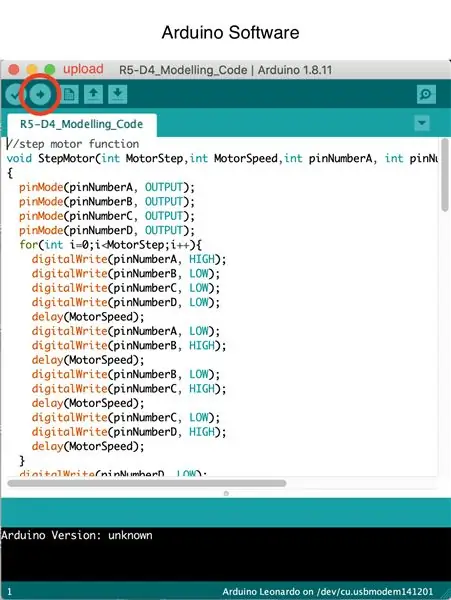This screenshot has width=451, height=600.
Task: Click the "Arduino Version: unknown" console text
Action: click(77, 535)
